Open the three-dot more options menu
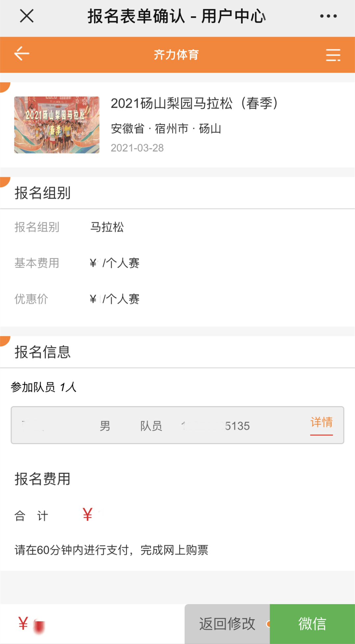This screenshot has height=644, width=355. 328,16
